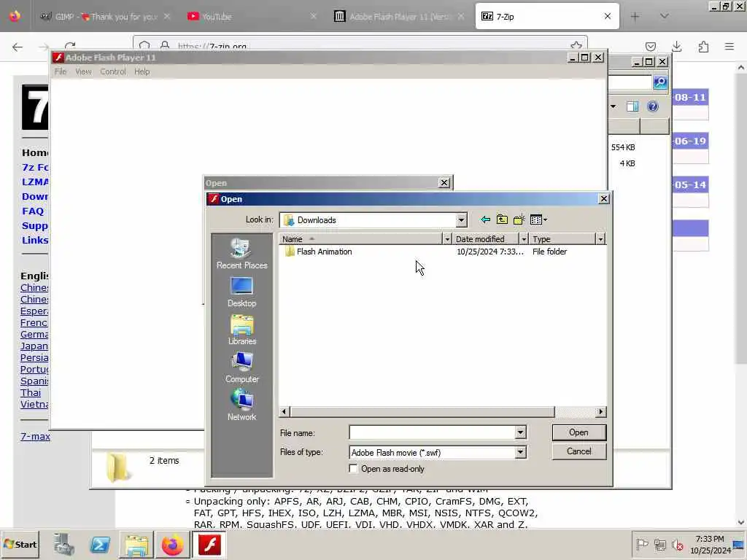Enable Open as read-only checkbox
Image resolution: width=747 pixels, height=560 pixels.
(x=353, y=469)
